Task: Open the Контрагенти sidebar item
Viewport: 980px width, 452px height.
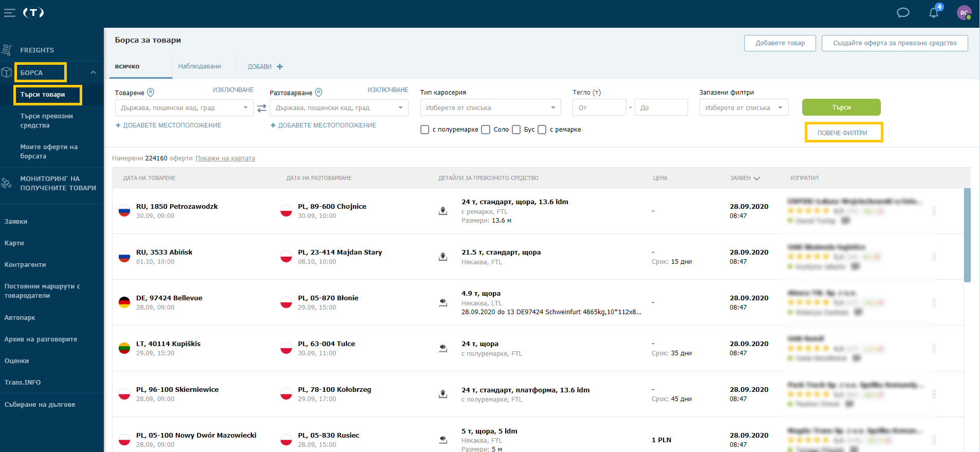Action: pyautogui.click(x=25, y=265)
